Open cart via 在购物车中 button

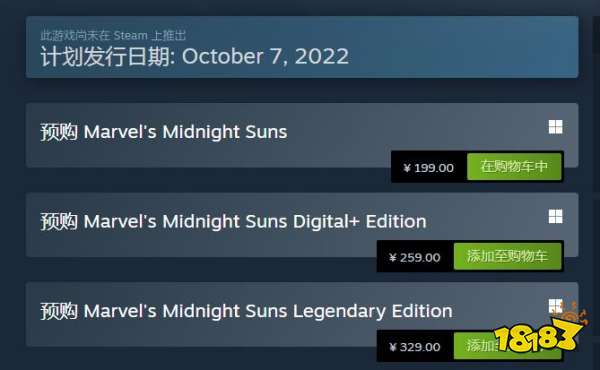(x=514, y=166)
